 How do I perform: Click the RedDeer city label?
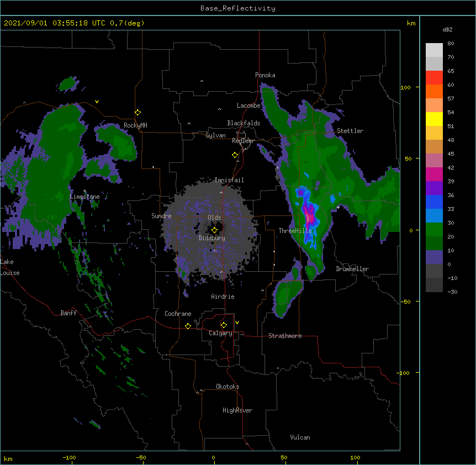tap(243, 141)
